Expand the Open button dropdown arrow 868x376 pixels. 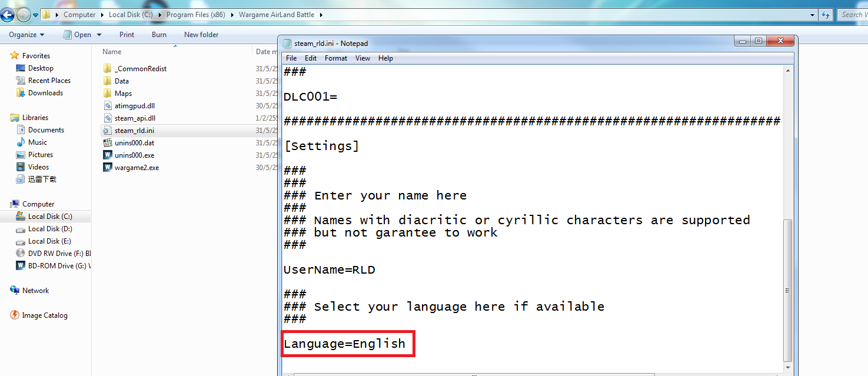(99, 35)
